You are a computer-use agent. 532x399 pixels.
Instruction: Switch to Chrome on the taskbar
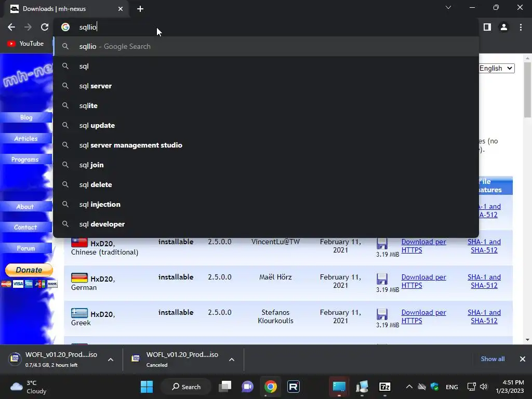point(270,387)
